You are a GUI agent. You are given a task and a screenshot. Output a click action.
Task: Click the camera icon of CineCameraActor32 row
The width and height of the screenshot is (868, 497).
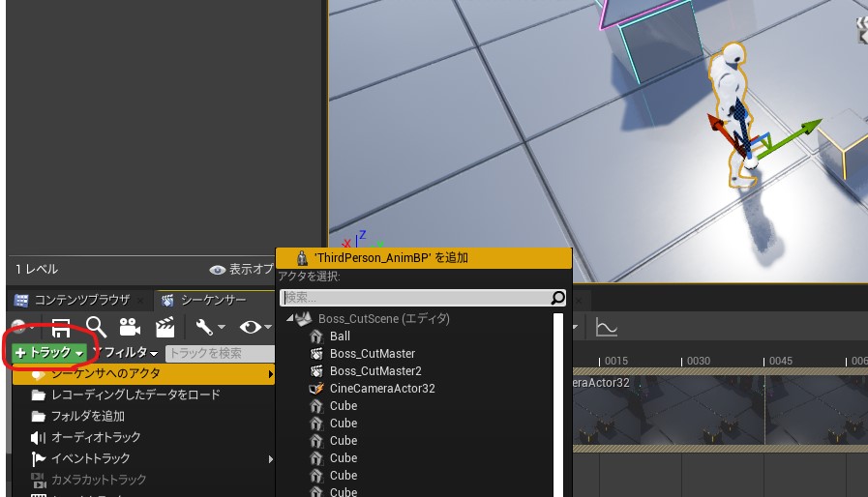point(316,389)
